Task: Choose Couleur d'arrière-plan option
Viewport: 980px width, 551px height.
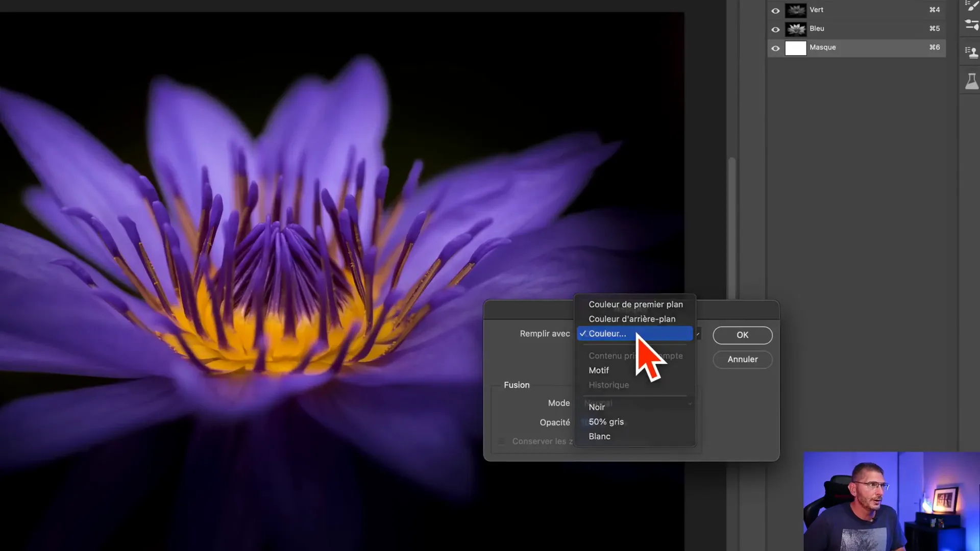Action: [x=635, y=319]
